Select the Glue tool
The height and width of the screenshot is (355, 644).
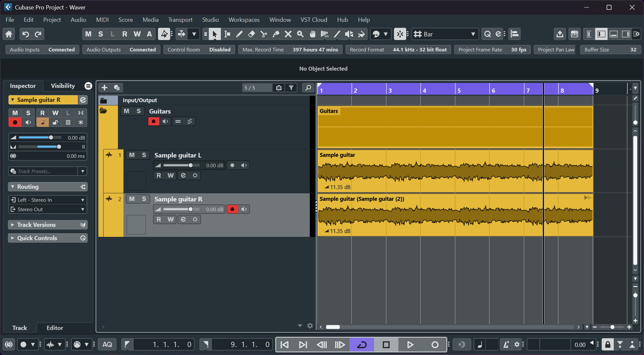point(276,34)
